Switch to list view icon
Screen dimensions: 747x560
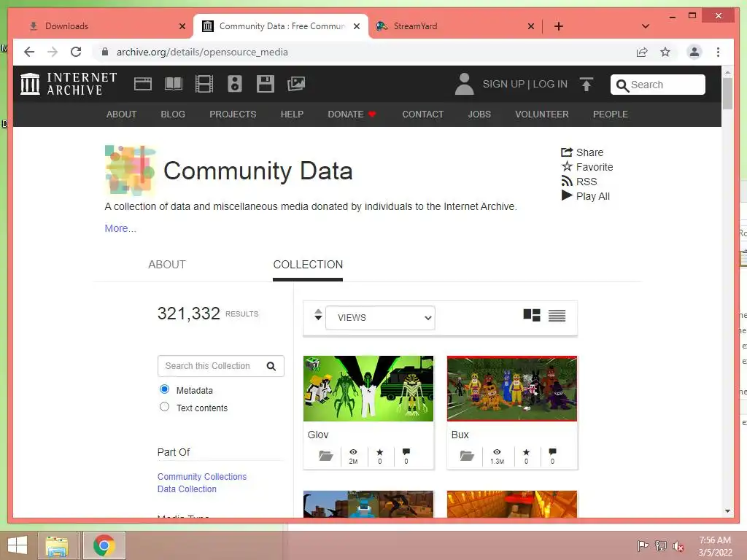(x=557, y=315)
